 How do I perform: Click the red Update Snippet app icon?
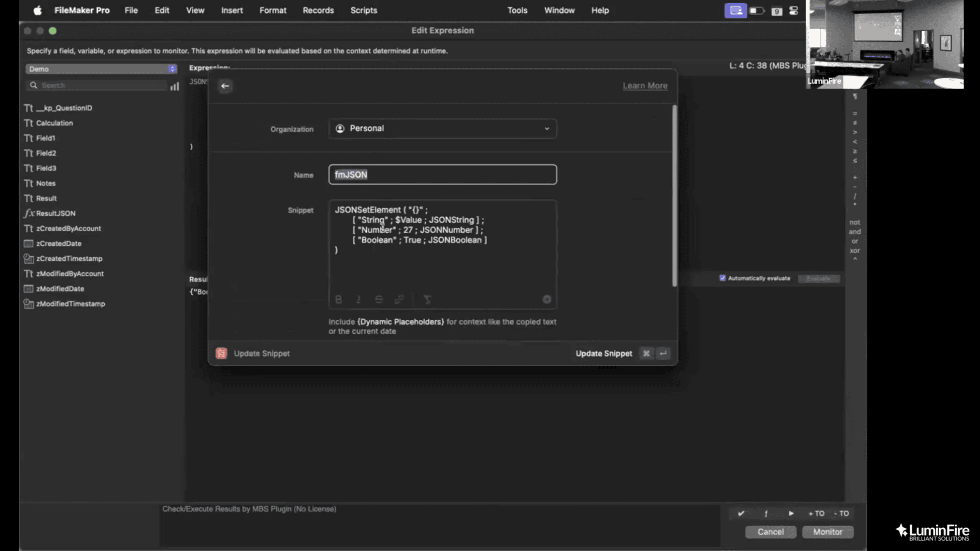[x=221, y=353]
